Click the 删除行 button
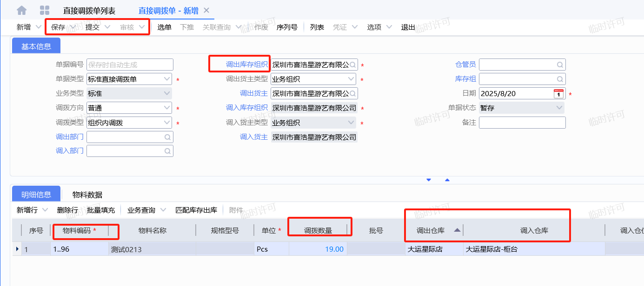 [x=67, y=210]
